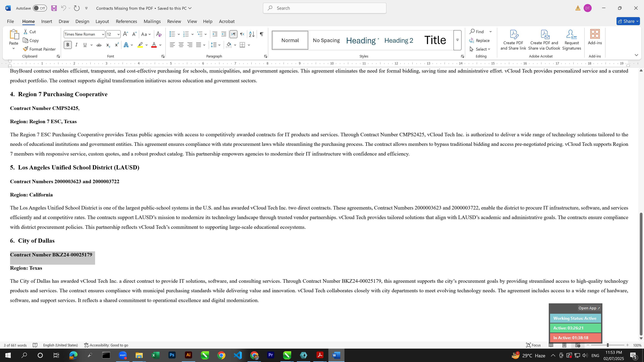Viewport: 644px width, 362px height.
Task: Click the spelling proofing icon in status bar
Action: point(35,345)
